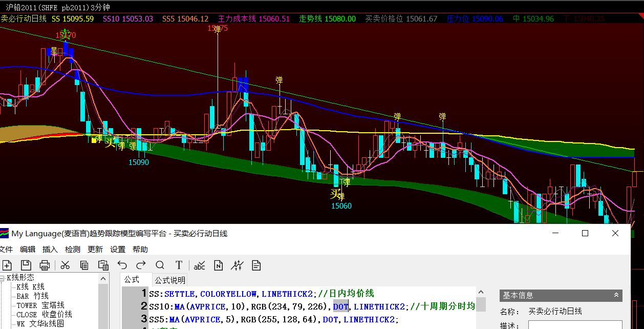The image size is (644, 329).
Task: Cut selected code with the scissors icon
Action: click(x=65, y=265)
